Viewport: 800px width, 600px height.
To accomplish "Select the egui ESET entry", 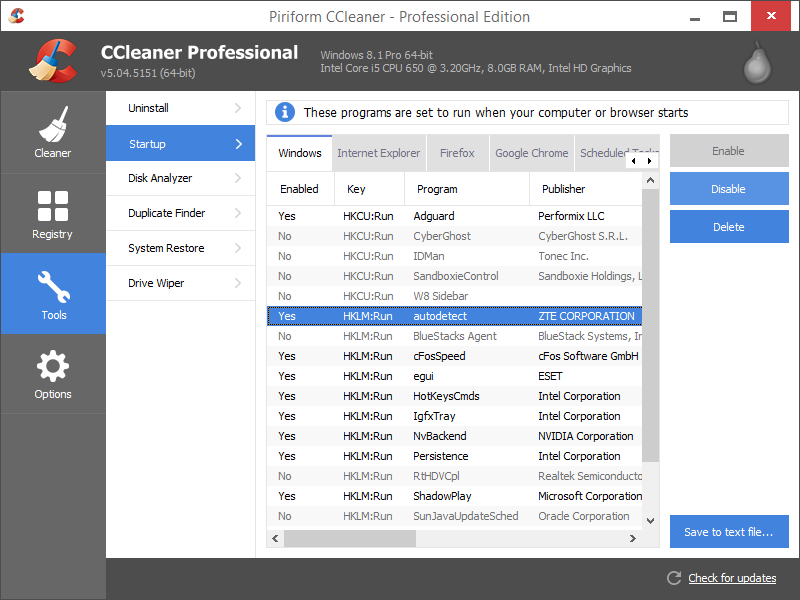I will coord(454,376).
